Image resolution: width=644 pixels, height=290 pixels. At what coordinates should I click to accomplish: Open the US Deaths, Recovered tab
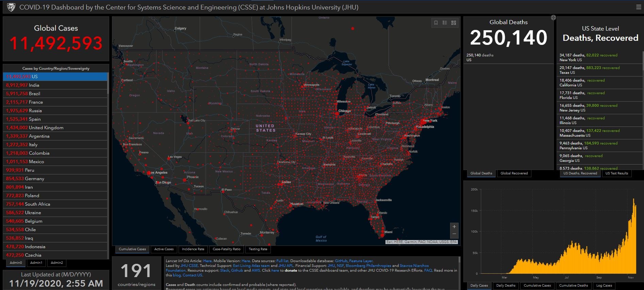click(x=580, y=173)
